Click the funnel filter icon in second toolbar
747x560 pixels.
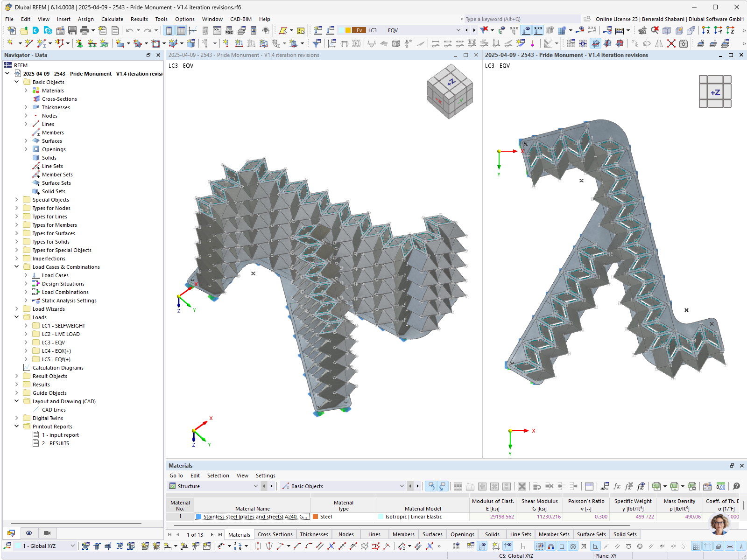click(x=317, y=43)
